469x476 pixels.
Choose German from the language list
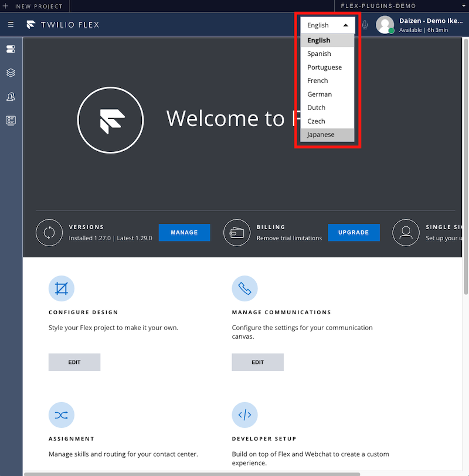[x=327, y=94]
